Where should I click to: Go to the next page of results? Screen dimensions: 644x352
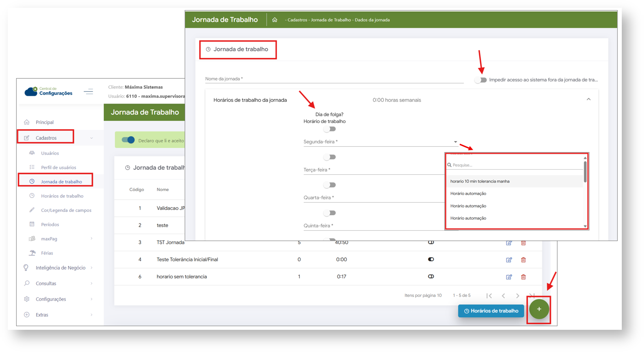[518, 296]
